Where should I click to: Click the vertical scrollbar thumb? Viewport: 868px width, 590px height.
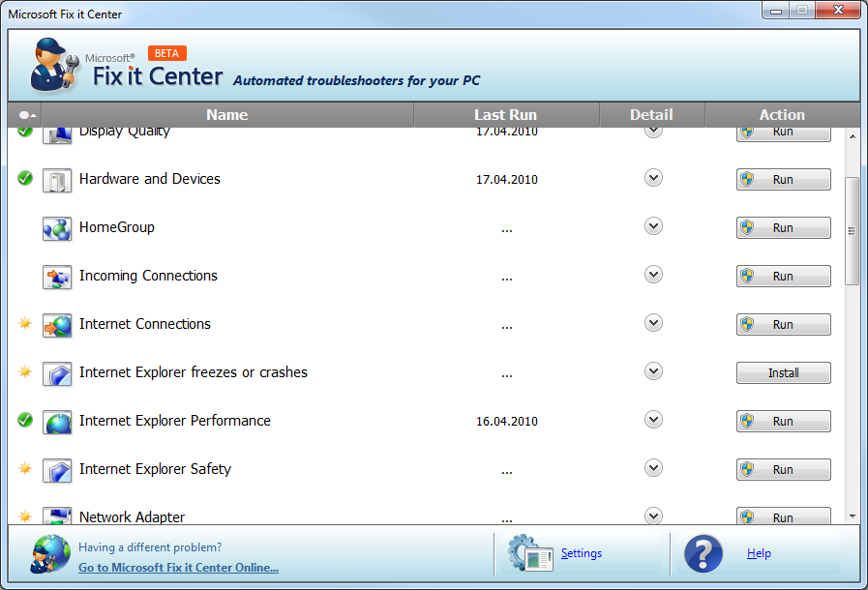click(852, 230)
